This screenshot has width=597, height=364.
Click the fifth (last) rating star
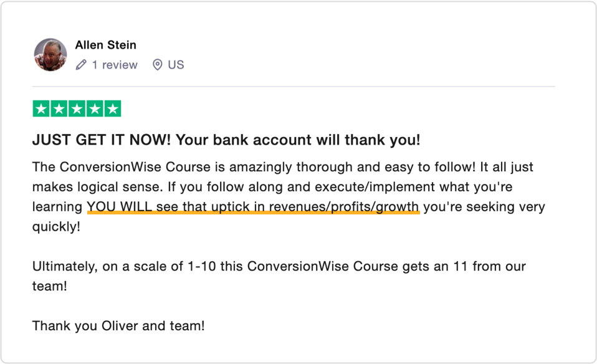pyautogui.click(x=112, y=109)
